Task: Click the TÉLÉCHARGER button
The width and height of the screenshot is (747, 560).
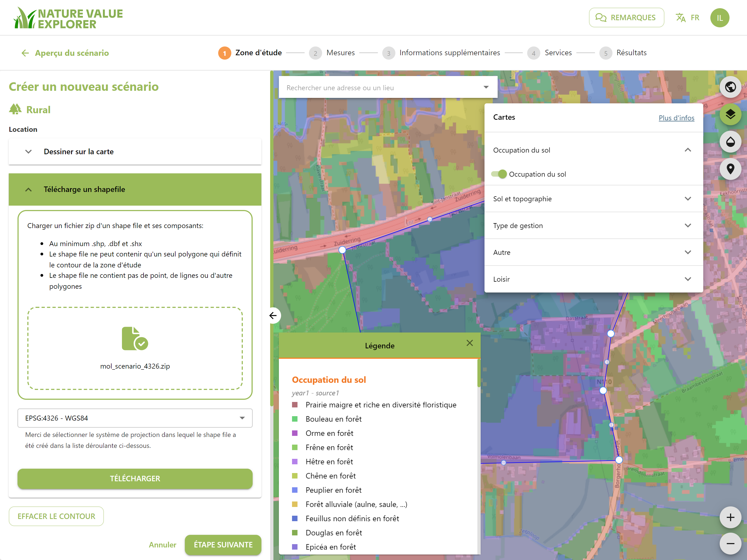Action: click(135, 478)
